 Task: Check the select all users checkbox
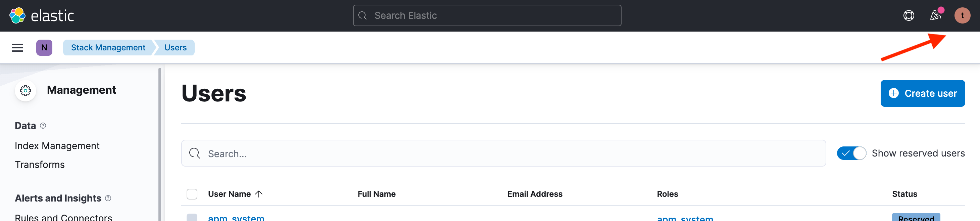[x=192, y=194]
